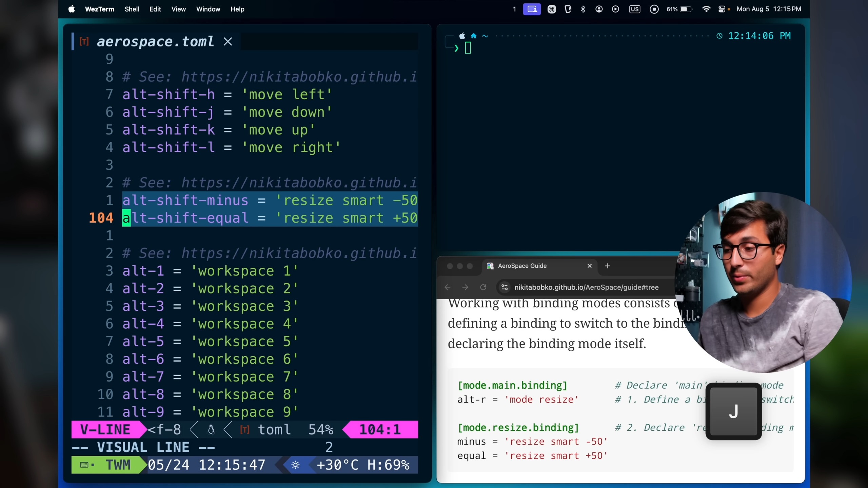Click the browser address bar URL
This screenshot has width=868, height=488.
(587, 287)
